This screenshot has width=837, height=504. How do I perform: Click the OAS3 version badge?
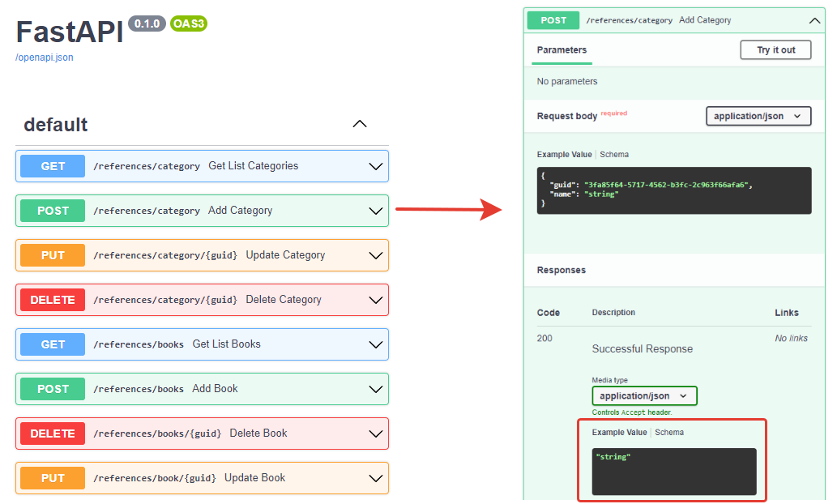point(189,23)
